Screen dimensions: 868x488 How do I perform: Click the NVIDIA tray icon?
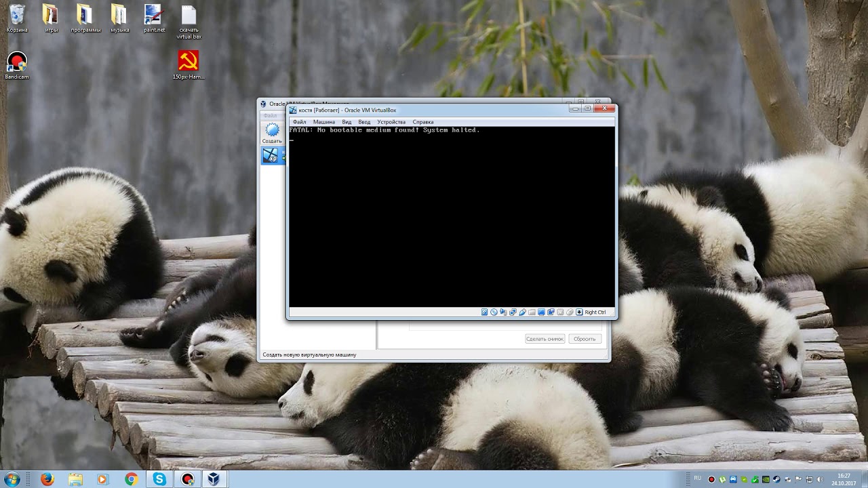(x=766, y=479)
